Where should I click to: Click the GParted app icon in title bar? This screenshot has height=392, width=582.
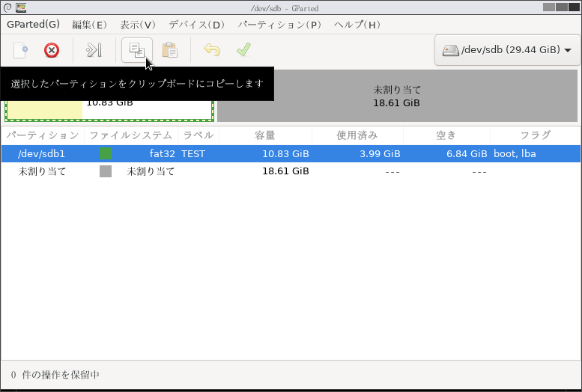click(21, 7)
